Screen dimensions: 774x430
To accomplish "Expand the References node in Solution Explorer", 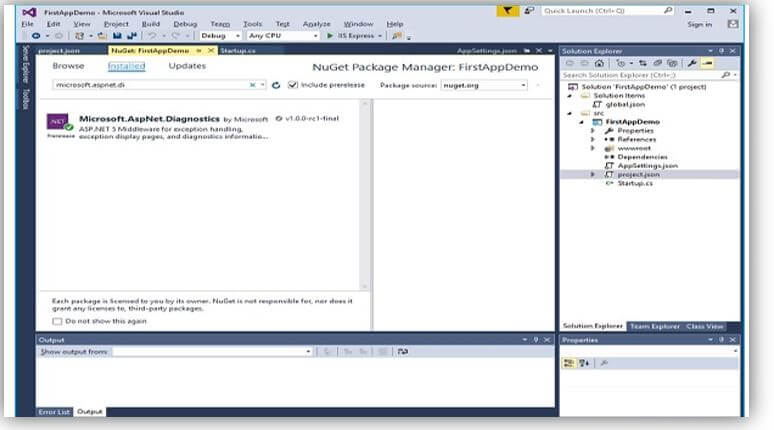I will click(x=593, y=140).
